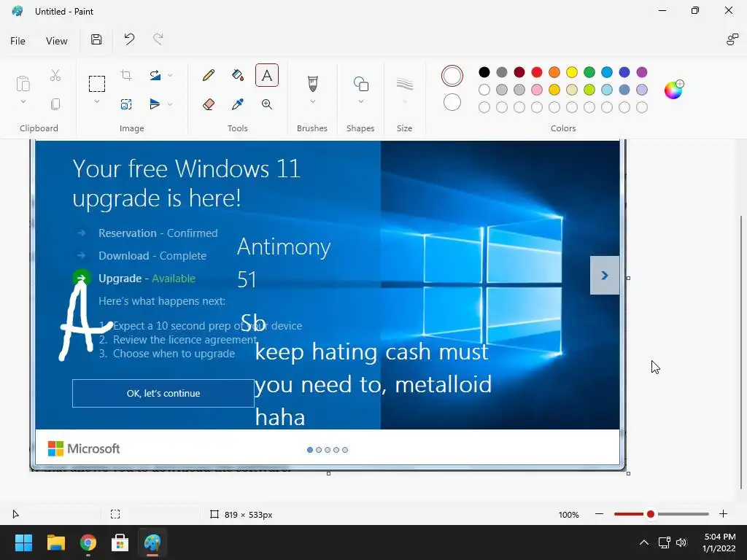Screen dimensions: 747x560
Task: Click the zoom out minus button
Action: [600, 514]
